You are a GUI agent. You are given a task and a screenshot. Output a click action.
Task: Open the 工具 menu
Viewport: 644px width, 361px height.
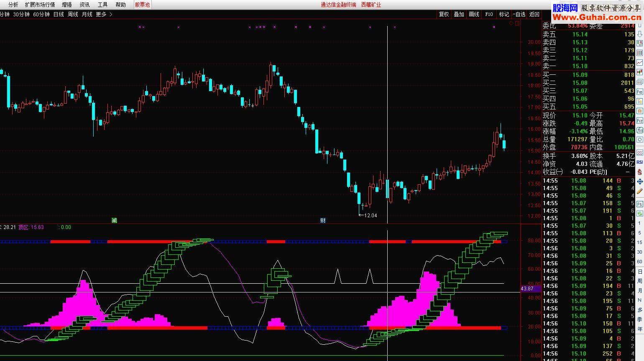pos(102,5)
